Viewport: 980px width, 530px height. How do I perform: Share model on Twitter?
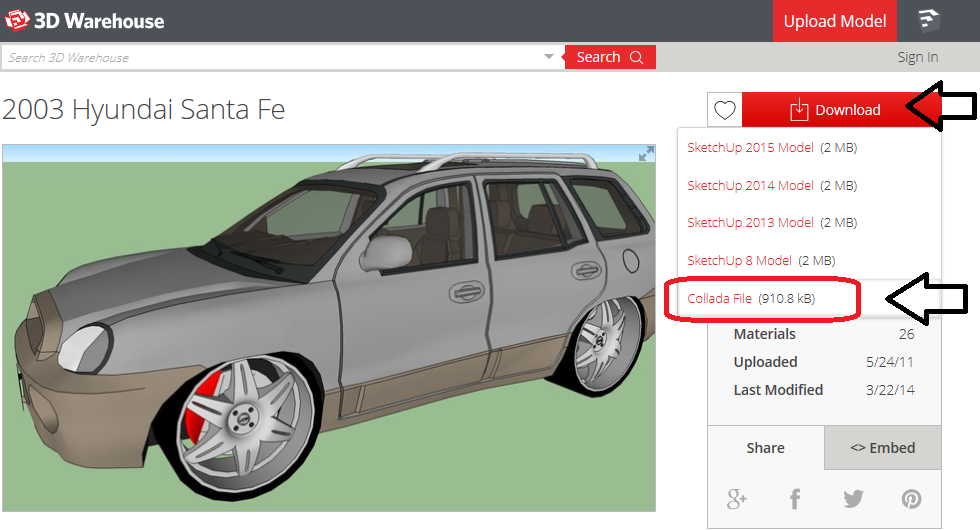(x=853, y=498)
